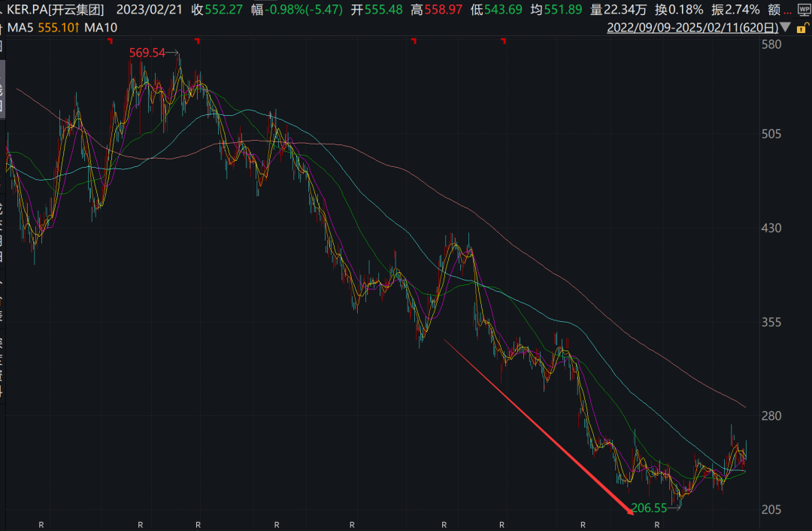Click the WP icon in top-right corner
The image size is (812, 531).
(x=803, y=10)
